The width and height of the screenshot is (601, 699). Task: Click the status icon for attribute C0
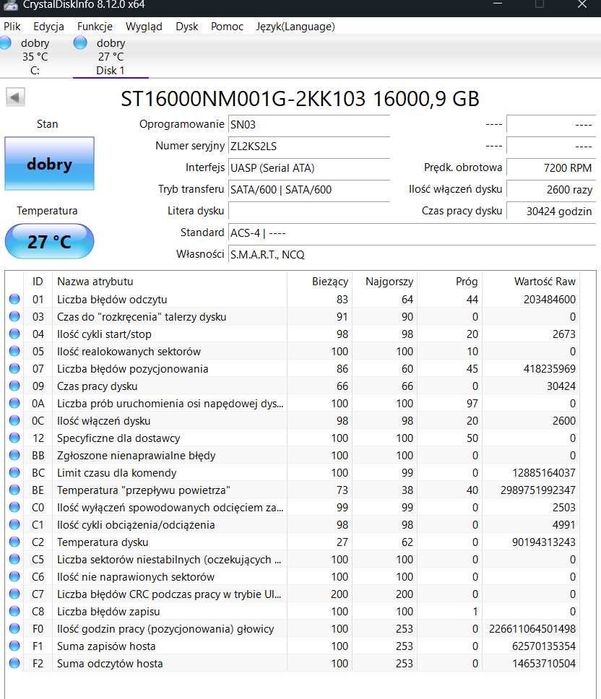15,507
